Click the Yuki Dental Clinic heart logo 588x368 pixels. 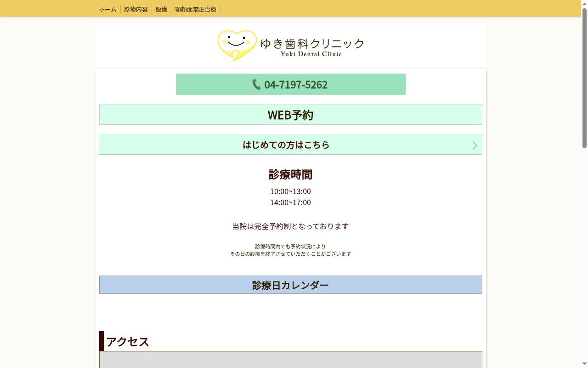point(237,46)
